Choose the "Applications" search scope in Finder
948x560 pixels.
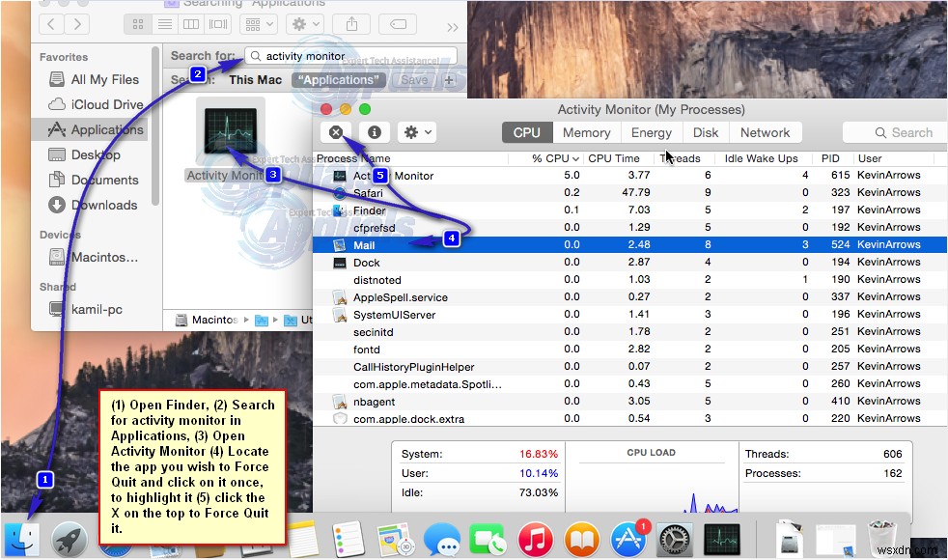[x=339, y=80]
